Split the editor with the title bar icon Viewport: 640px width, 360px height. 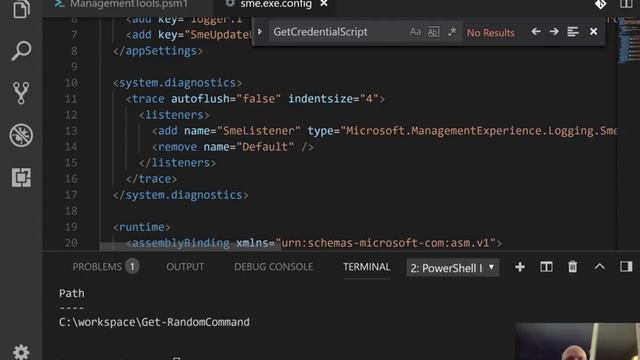pos(626,4)
